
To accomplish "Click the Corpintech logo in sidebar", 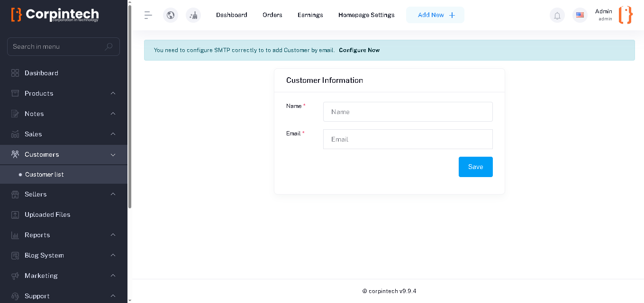I will point(55,15).
